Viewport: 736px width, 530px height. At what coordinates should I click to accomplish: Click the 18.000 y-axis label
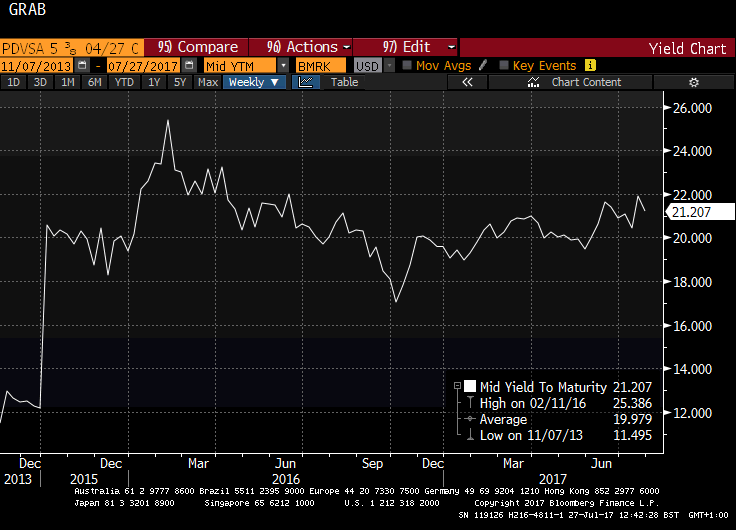[x=692, y=282]
